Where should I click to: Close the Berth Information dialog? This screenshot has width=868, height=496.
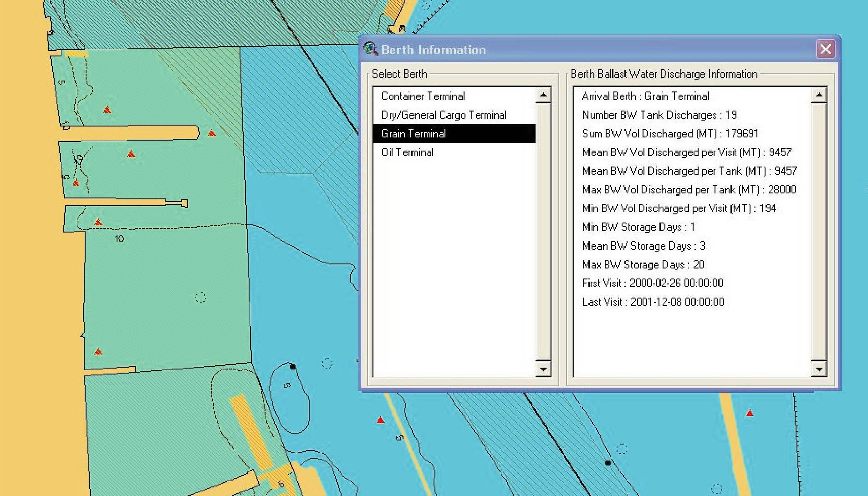[x=825, y=49]
